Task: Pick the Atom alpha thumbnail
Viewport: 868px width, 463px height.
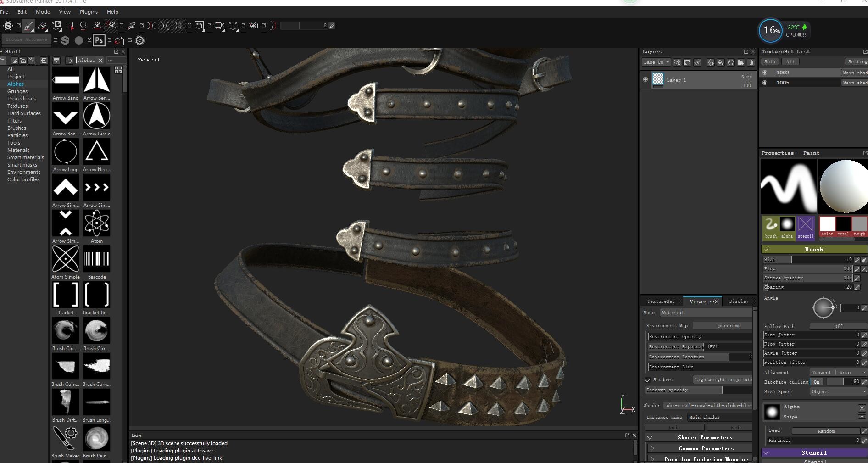Action: pyautogui.click(x=97, y=223)
